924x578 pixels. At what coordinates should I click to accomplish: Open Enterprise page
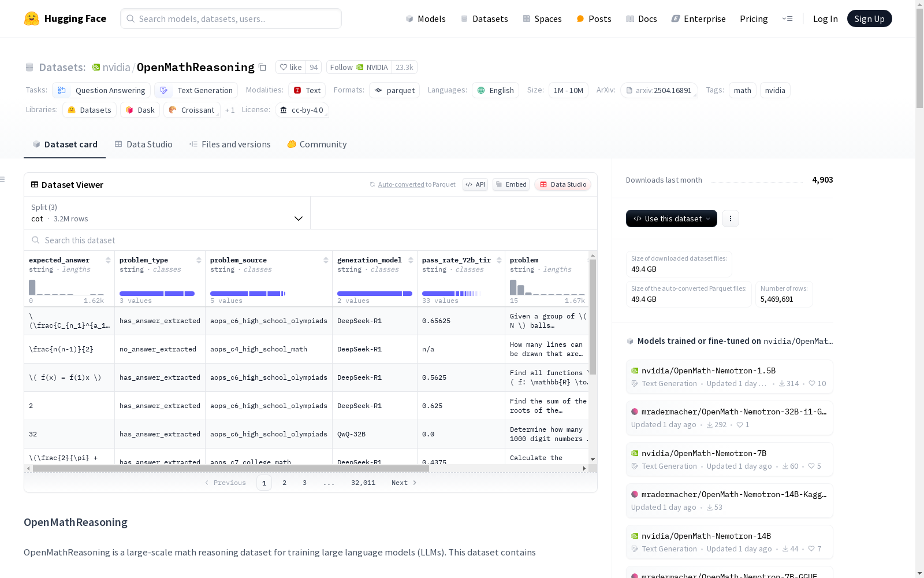699,18
